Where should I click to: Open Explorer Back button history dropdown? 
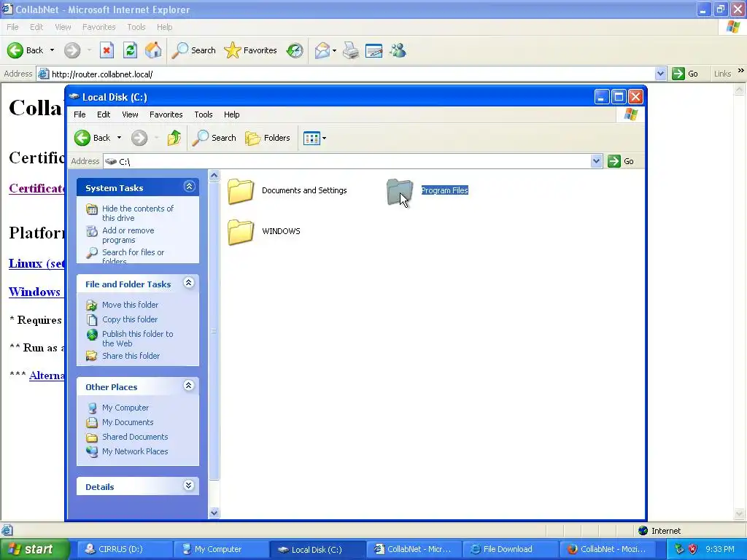point(119,138)
